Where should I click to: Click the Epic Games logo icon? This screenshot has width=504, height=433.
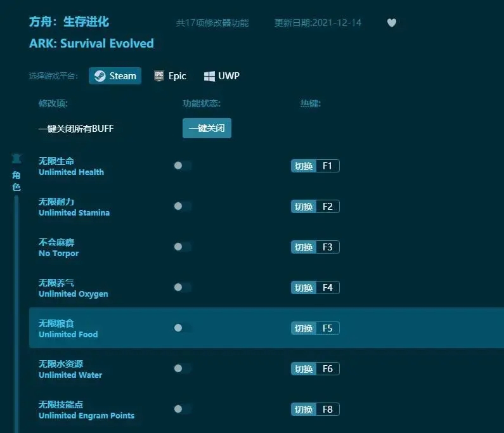pyautogui.click(x=158, y=76)
